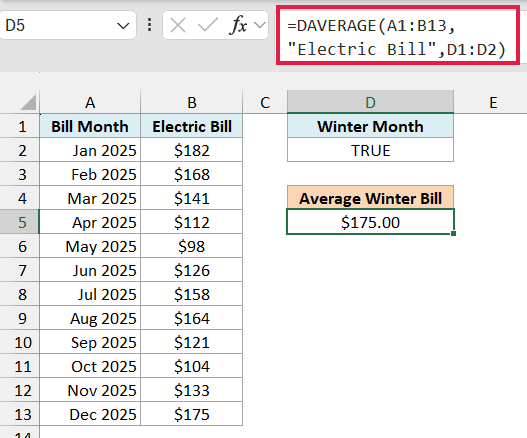Select the $175.00 result cell

(370, 222)
